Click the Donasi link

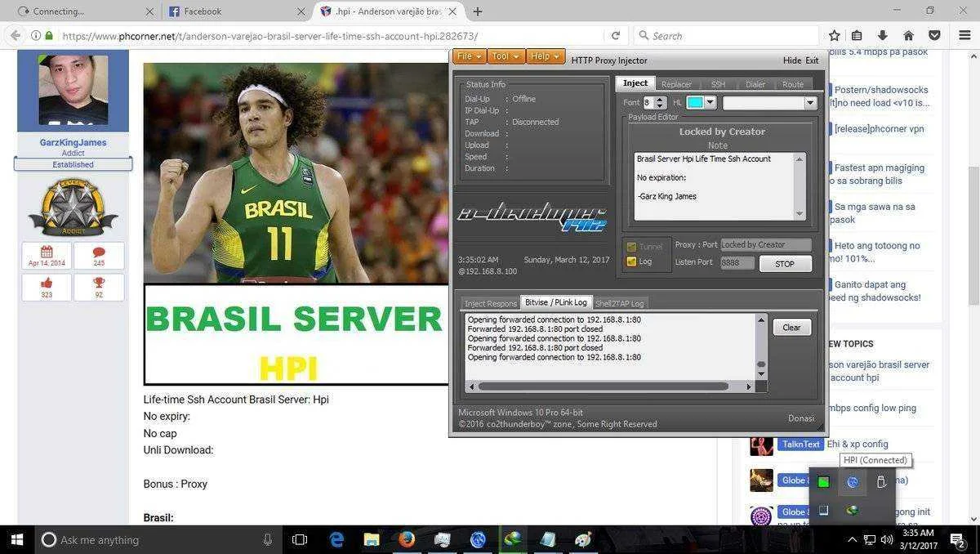[801, 418]
